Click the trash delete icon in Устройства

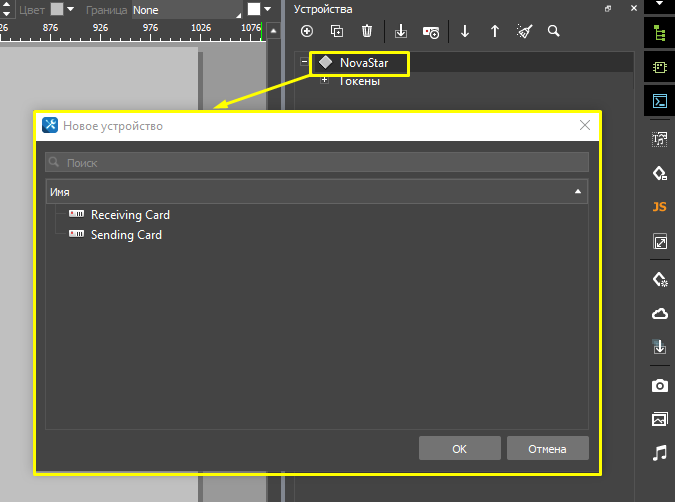pyautogui.click(x=367, y=32)
